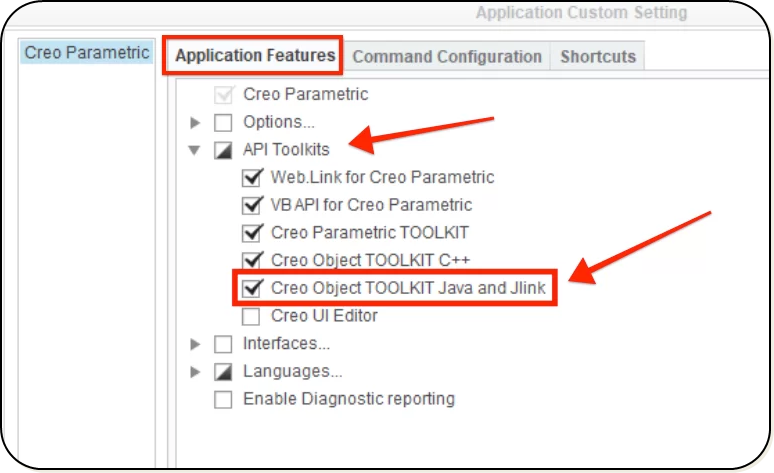Select Creo Parametric in the left application list
This screenshot has height=473, width=774.
[87, 52]
